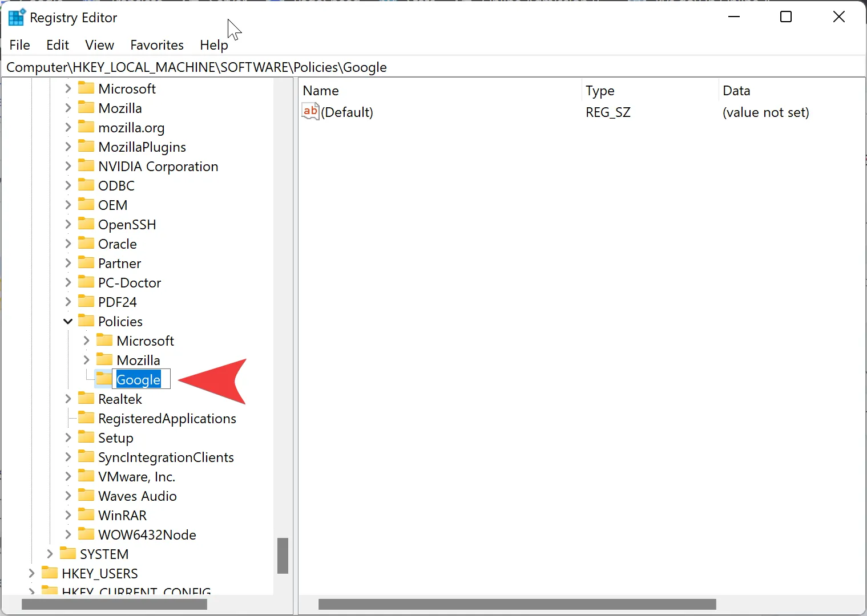
Task: Click the tree pane vertical scrollbar thumb
Action: (x=283, y=556)
